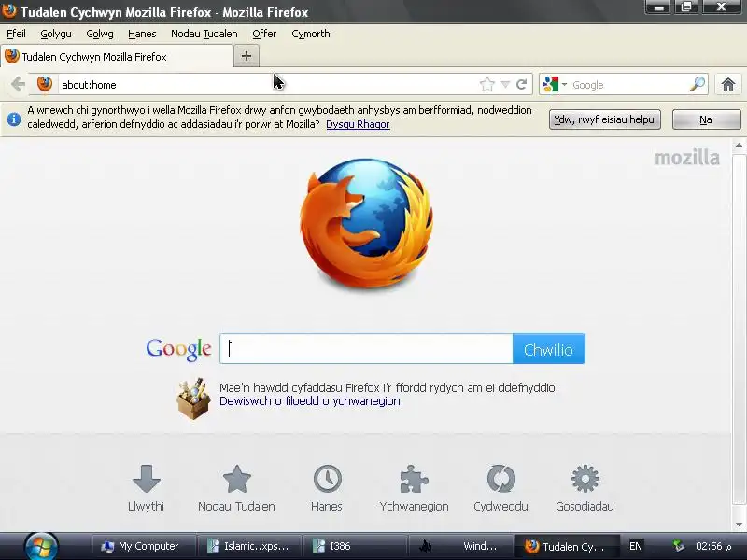This screenshot has width=747, height=560.
Task: Click the Firefox icon in the title bar
Action: pyautogui.click(x=8, y=11)
